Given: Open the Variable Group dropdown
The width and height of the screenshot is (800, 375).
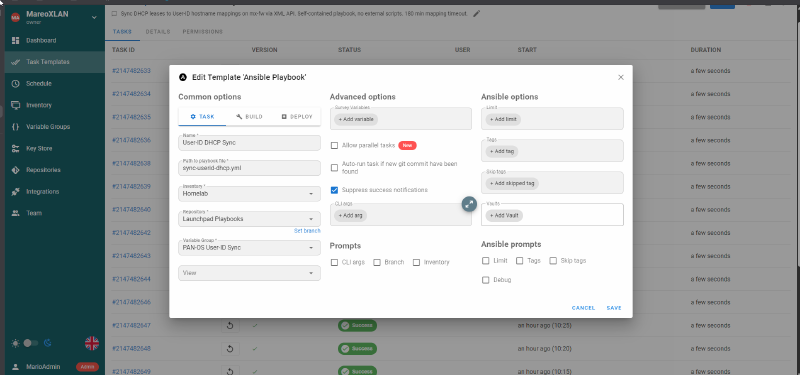Looking at the screenshot, I should coord(249,247).
